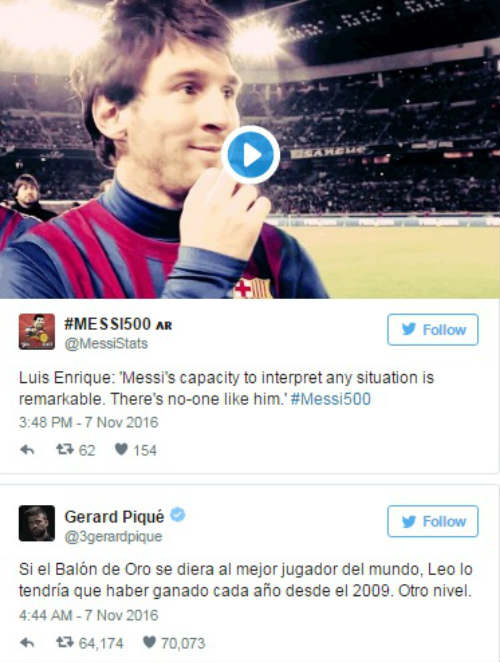500x662 pixels.
Task: Open the @3gerardpique handle
Action: pos(113,536)
